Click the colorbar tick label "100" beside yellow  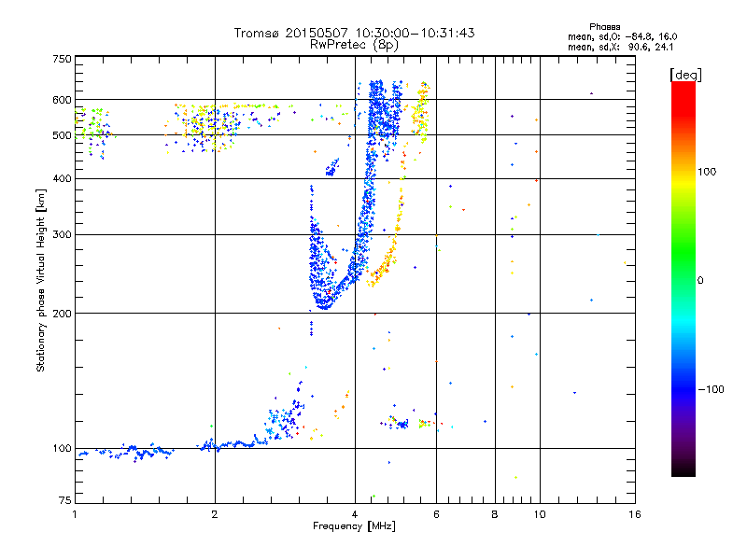(x=707, y=172)
